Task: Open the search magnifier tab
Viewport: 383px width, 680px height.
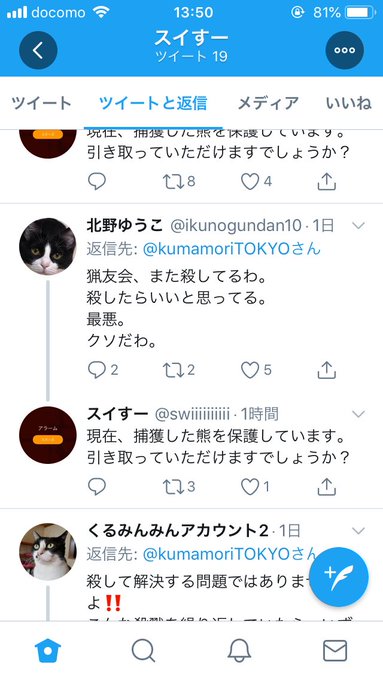Action: click(143, 651)
